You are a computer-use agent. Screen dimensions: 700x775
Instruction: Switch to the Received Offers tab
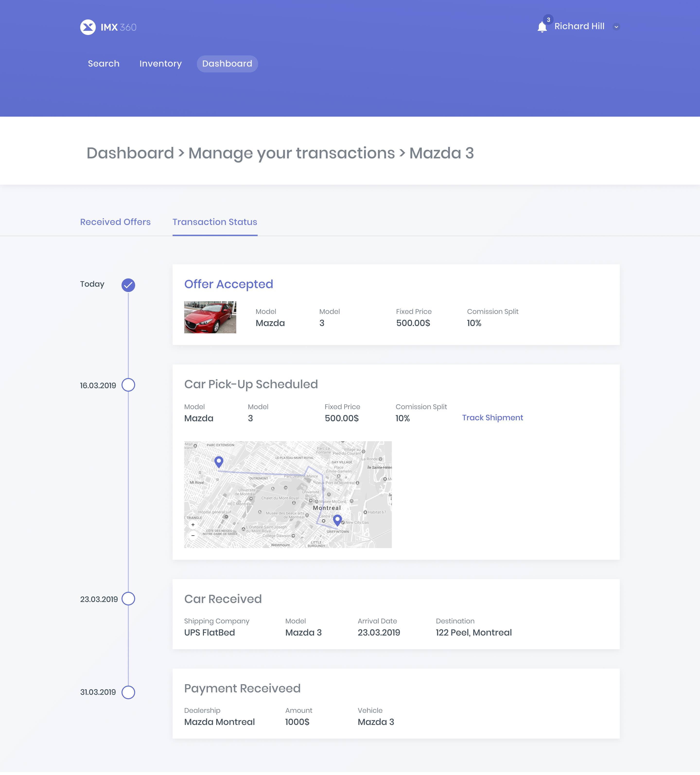pos(115,222)
